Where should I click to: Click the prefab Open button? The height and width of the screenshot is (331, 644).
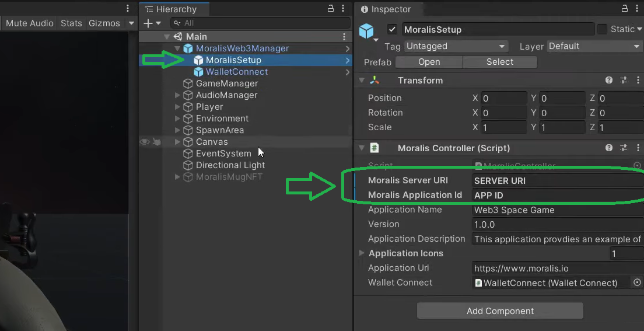429,62
